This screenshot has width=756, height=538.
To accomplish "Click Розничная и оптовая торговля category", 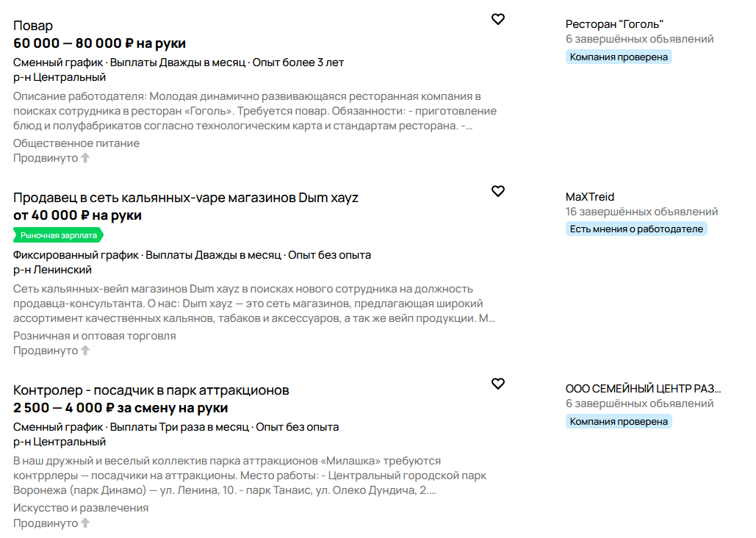I will (95, 336).
